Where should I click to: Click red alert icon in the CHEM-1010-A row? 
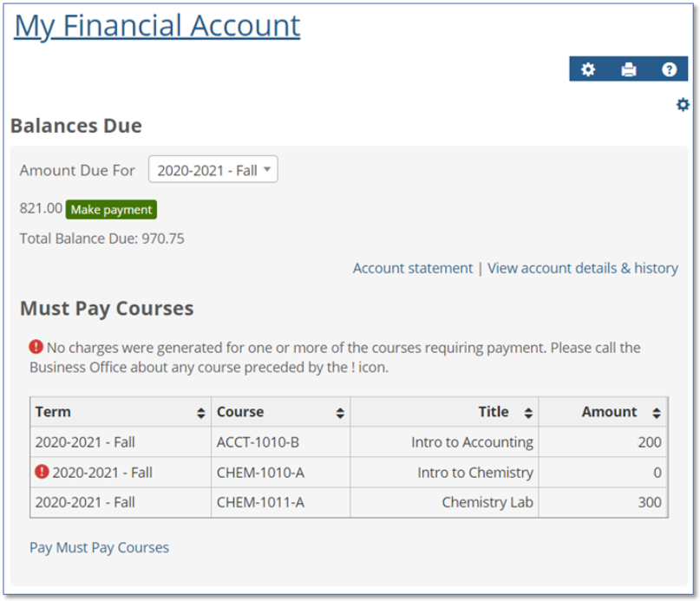point(42,472)
